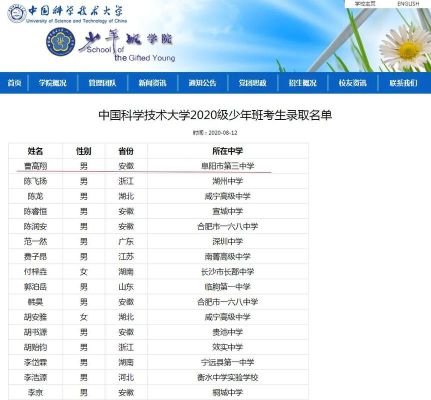Open the 学校主页 link at top right
This screenshot has height=400, width=431.
pyautogui.click(x=365, y=4)
